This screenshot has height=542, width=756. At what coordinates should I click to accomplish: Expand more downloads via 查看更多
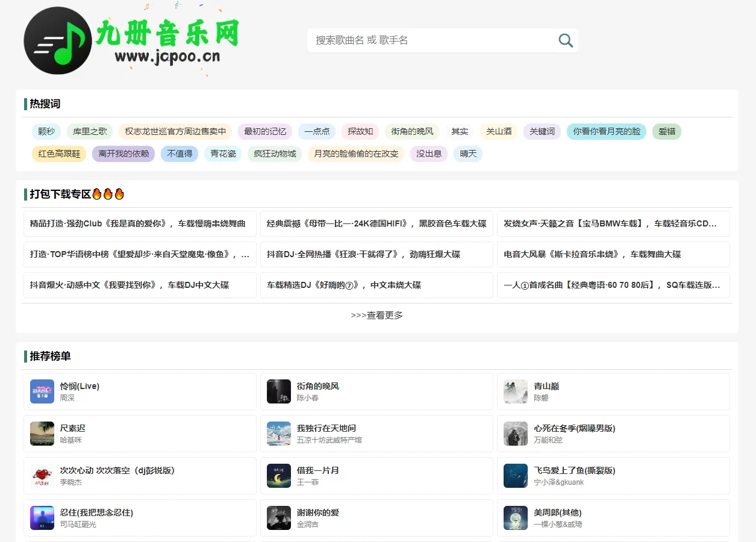coord(377,314)
